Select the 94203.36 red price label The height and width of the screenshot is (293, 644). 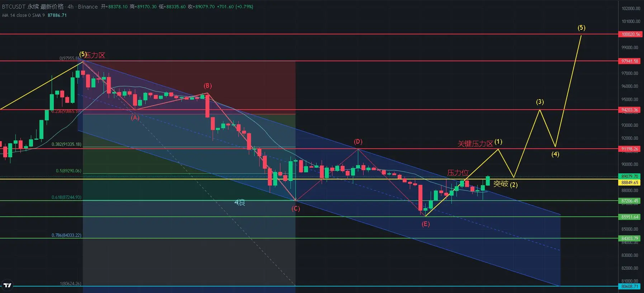(630, 110)
